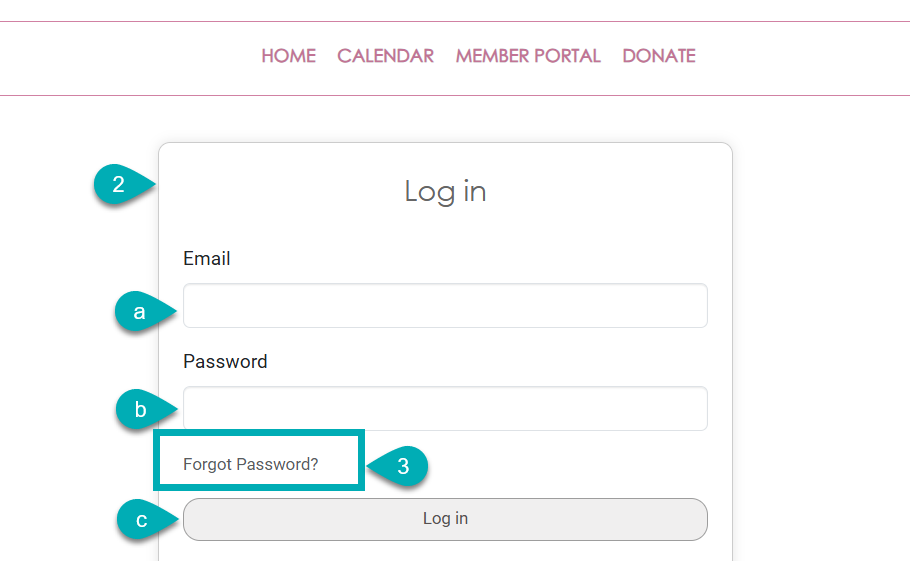This screenshot has width=910, height=561.
Task: Open the Forgot Password? link
Action: 250,464
